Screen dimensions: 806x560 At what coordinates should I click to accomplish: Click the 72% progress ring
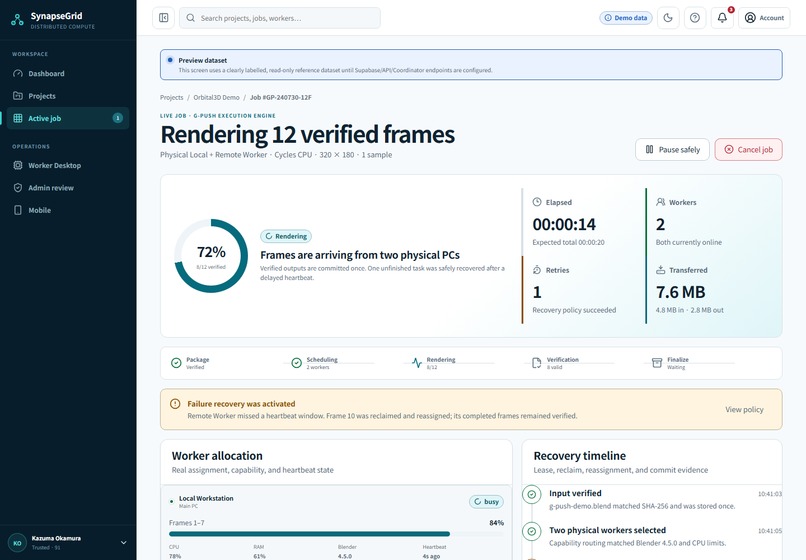pos(211,256)
